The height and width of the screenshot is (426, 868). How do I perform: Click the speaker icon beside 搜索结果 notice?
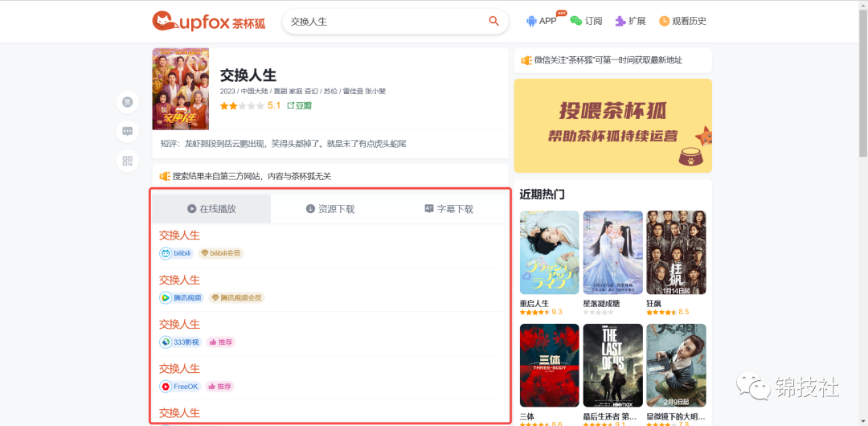click(x=165, y=176)
